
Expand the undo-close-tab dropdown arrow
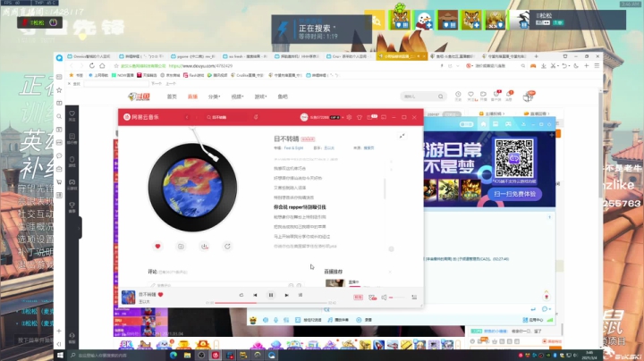(x=570, y=66)
